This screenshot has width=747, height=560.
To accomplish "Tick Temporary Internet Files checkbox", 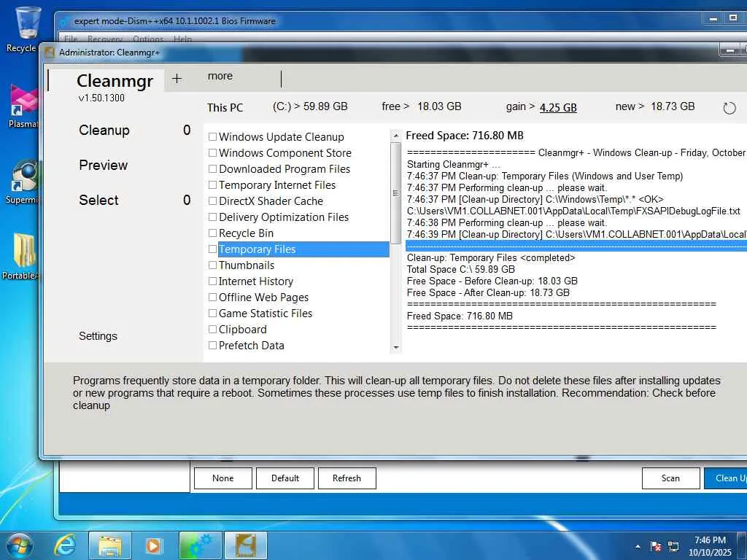I will pos(213,184).
